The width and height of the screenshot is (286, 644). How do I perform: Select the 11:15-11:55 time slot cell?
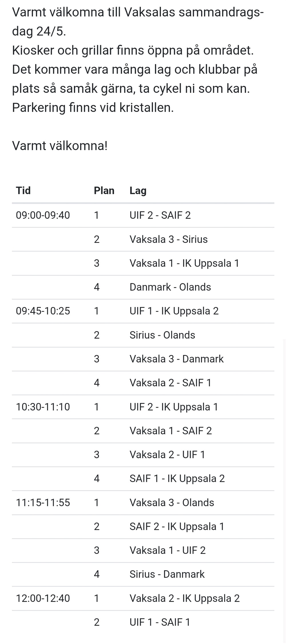(43, 503)
